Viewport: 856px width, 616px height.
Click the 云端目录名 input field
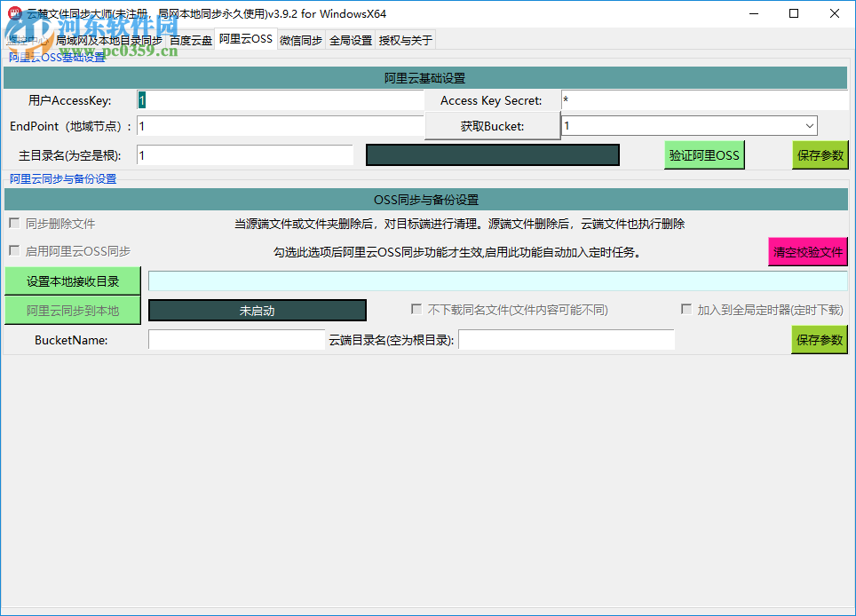(x=567, y=339)
